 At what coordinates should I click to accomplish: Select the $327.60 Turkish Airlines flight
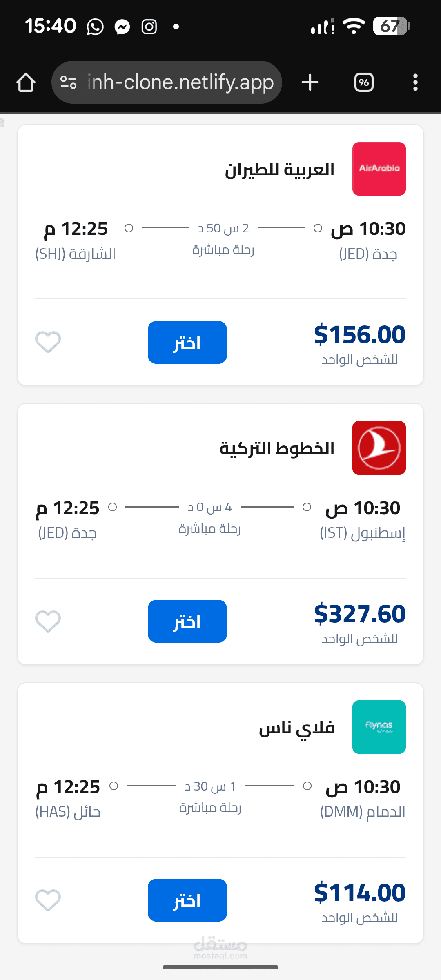coord(187,621)
